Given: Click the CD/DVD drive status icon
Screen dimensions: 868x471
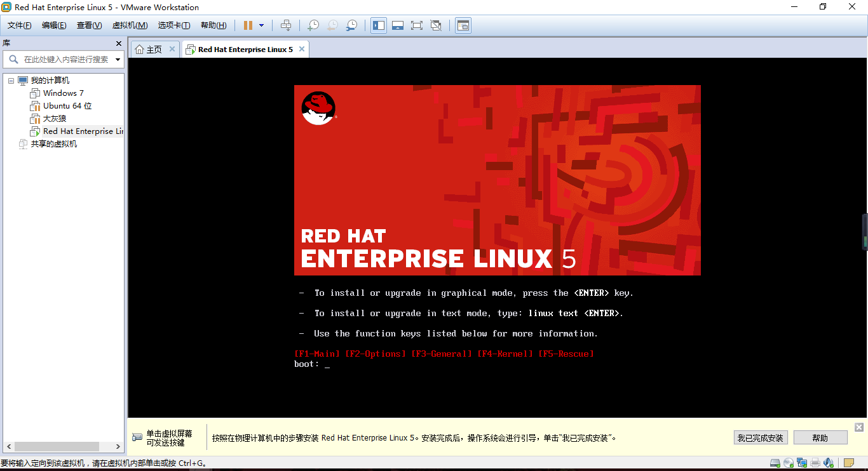Looking at the screenshot, I should coord(789,463).
